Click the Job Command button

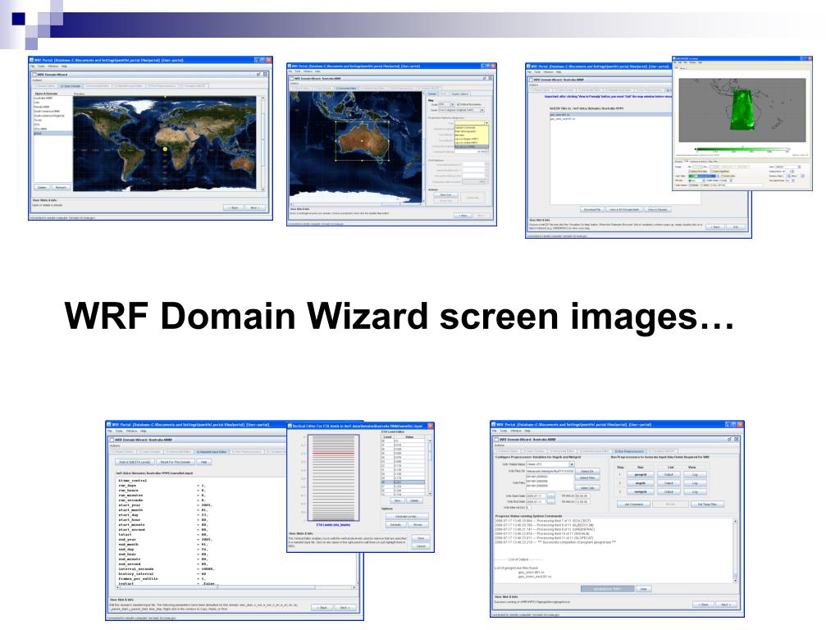point(633,504)
